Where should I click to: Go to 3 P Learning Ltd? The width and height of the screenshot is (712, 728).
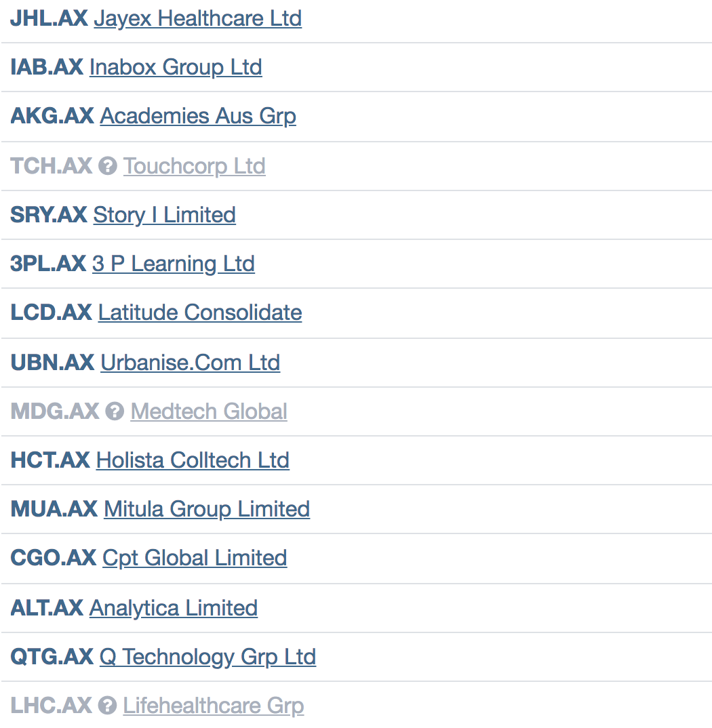(173, 264)
